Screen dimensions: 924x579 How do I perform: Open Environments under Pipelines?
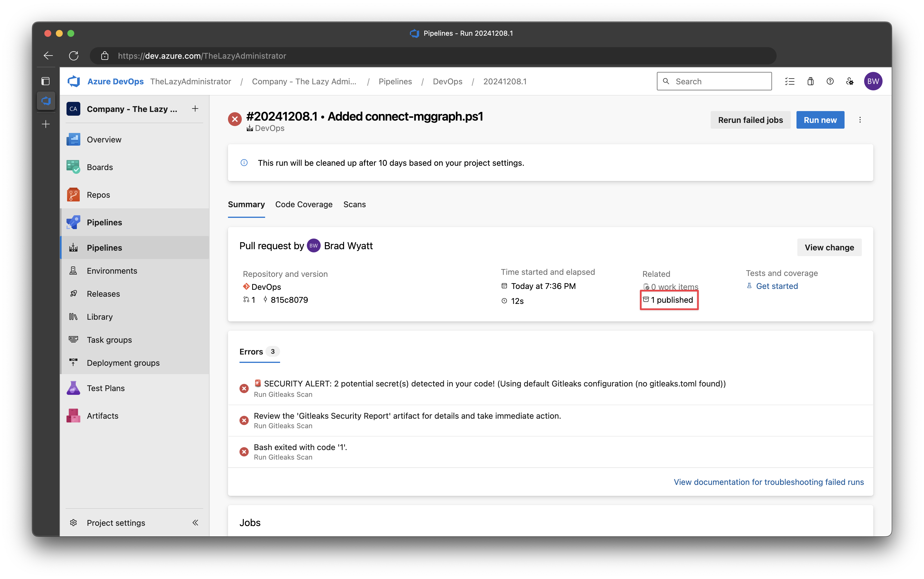pos(135,270)
